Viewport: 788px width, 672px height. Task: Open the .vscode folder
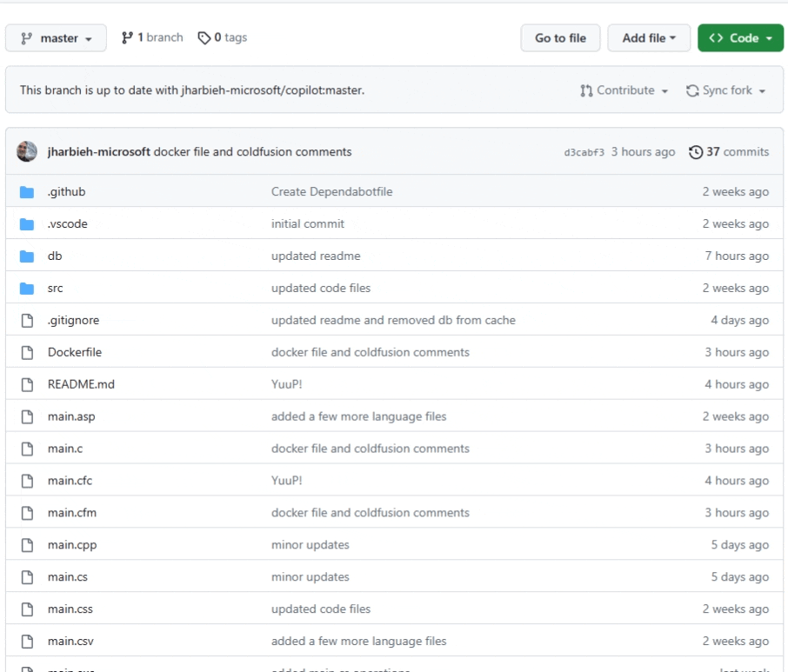tap(67, 224)
